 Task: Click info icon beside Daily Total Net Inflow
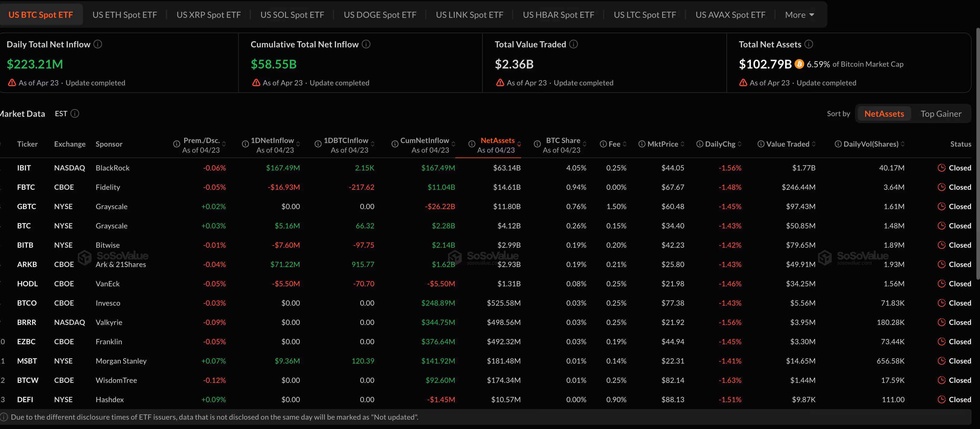(x=98, y=44)
